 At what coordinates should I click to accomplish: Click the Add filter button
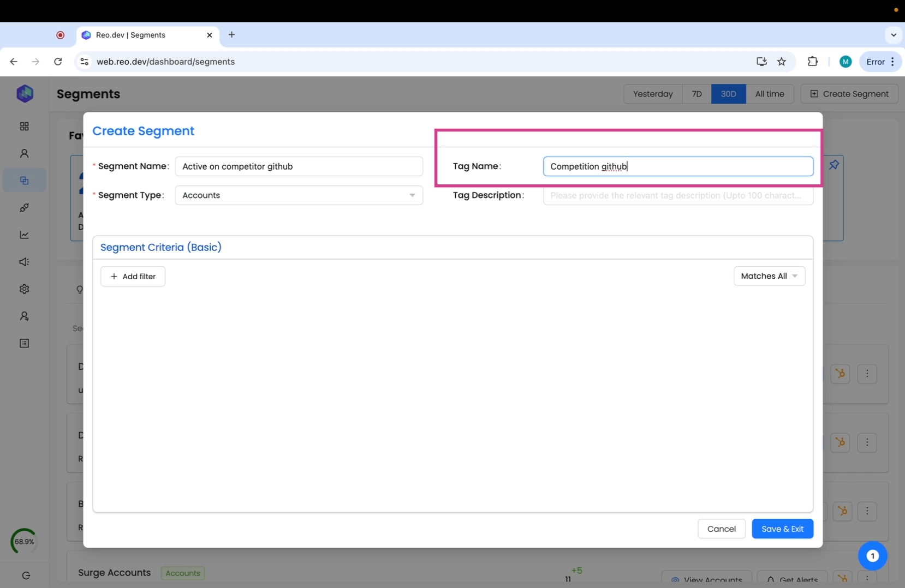click(x=133, y=277)
